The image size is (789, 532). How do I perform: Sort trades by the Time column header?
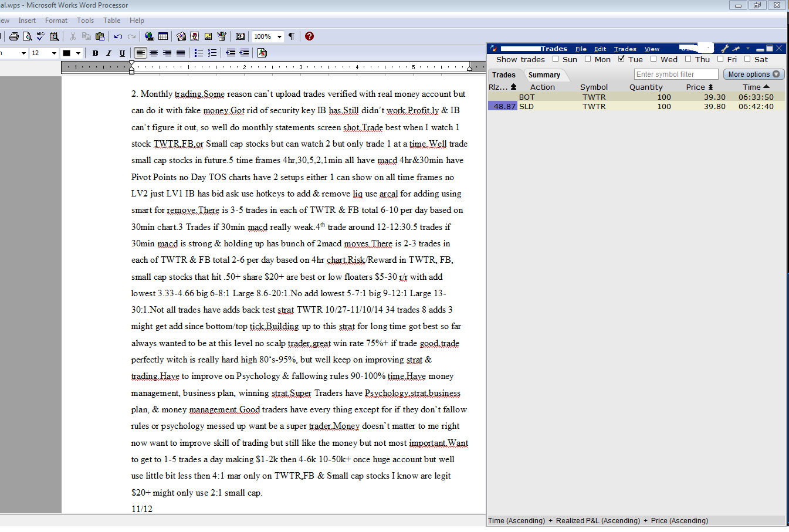point(756,87)
